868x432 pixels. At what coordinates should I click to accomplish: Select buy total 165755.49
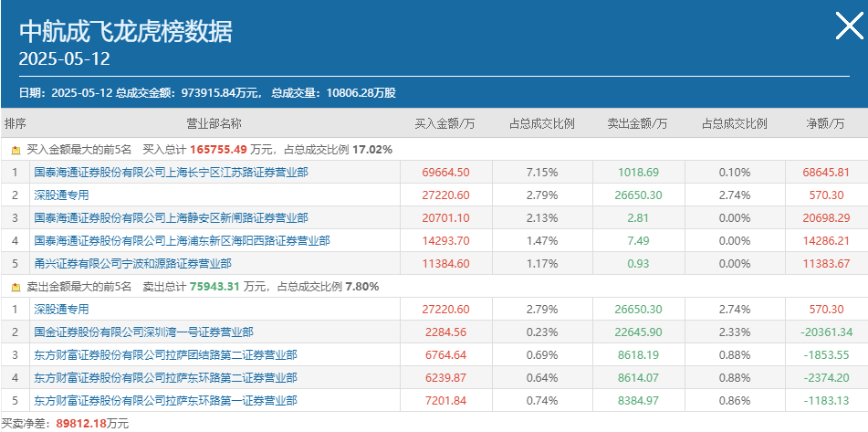(219, 150)
